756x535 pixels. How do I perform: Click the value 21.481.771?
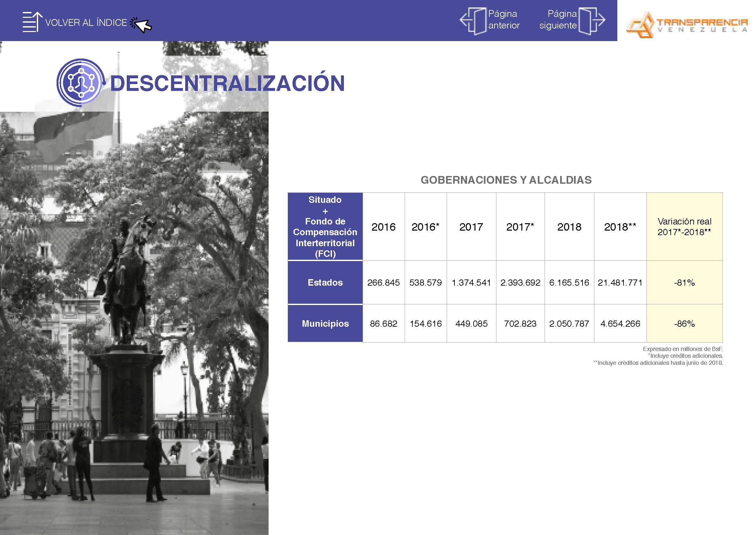pos(620,283)
